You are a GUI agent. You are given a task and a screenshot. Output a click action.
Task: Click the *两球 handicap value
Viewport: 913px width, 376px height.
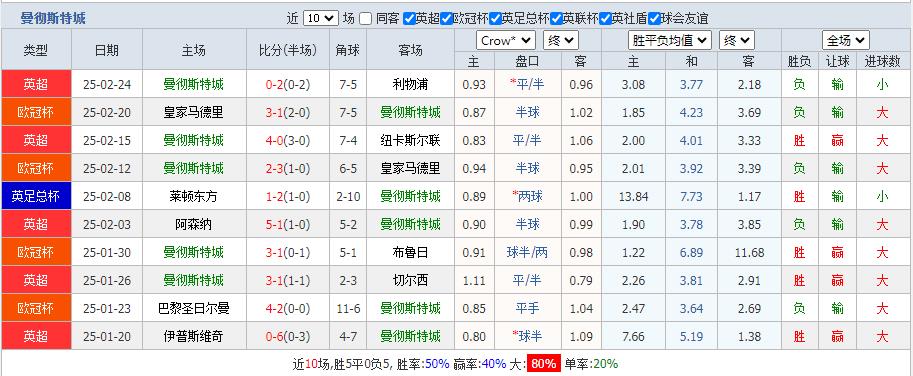coord(528,196)
